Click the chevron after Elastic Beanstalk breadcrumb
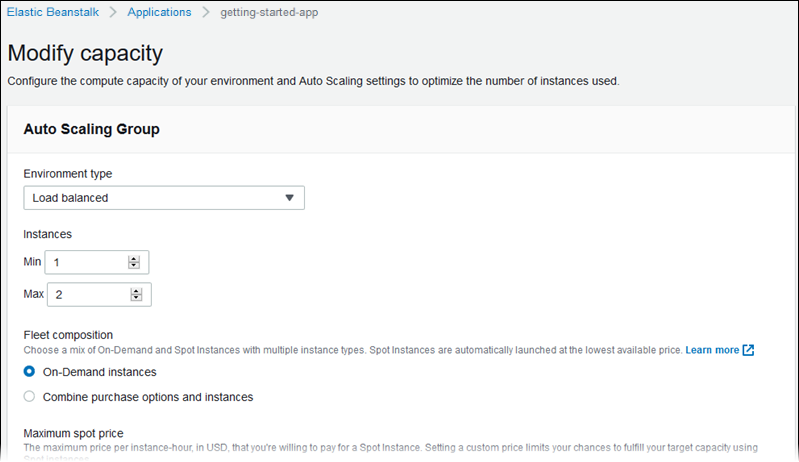Image resolution: width=799 pixels, height=462 pixels. 113,13
